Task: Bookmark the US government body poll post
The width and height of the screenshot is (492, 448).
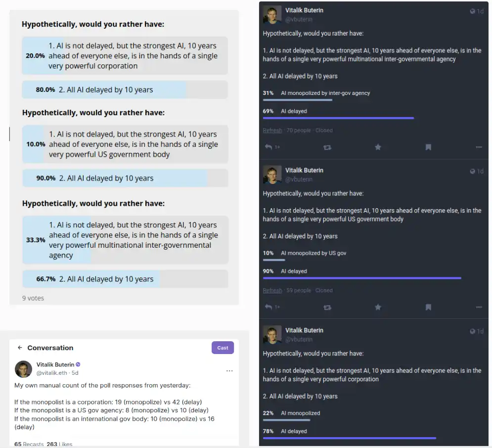Action: [428, 307]
